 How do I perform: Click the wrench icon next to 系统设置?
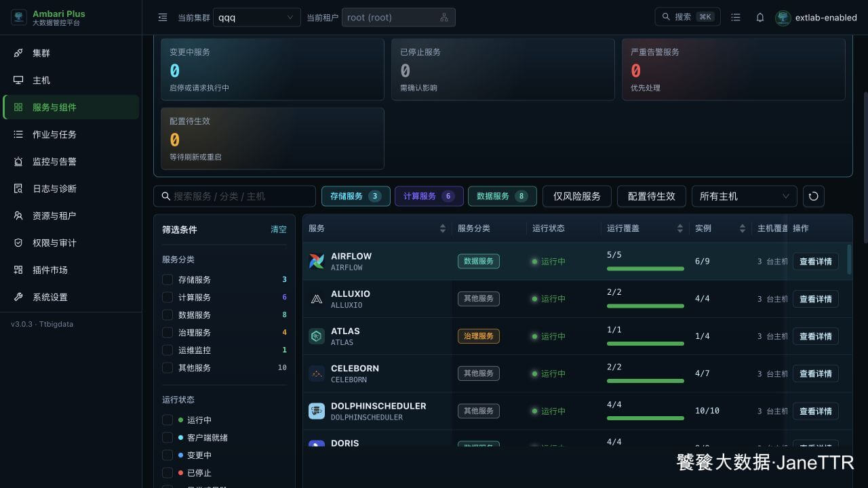pos(18,297)
